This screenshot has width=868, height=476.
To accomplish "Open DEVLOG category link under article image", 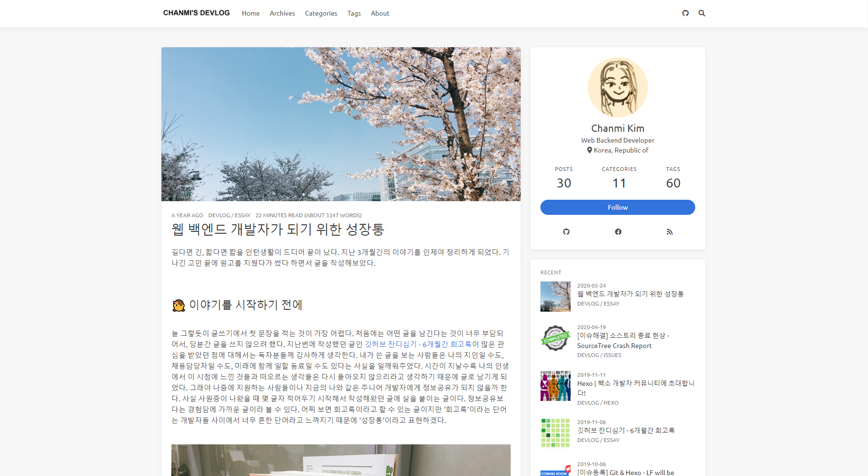I will (x=219, y=215).
